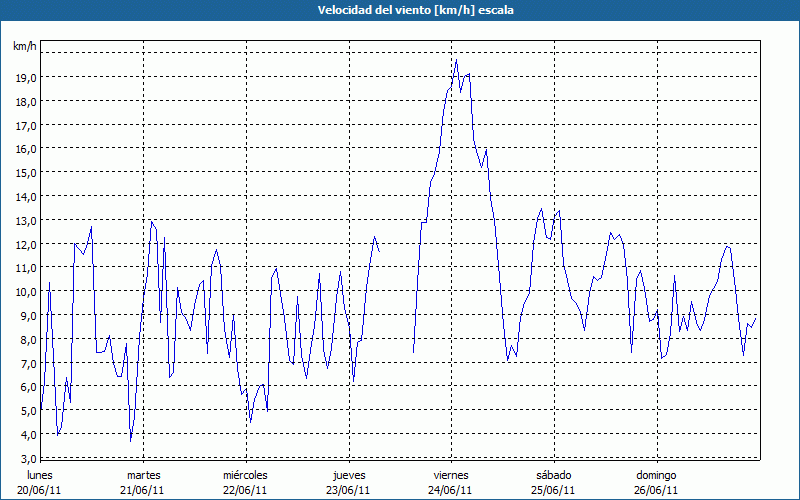Select the 'martes' day label

click(143, 475)
